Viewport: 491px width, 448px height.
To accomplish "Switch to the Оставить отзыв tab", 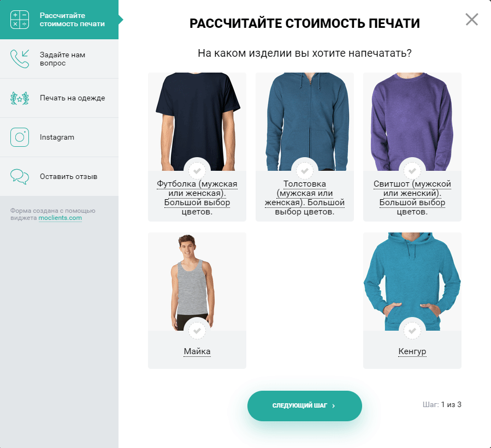I will point(59,176).
